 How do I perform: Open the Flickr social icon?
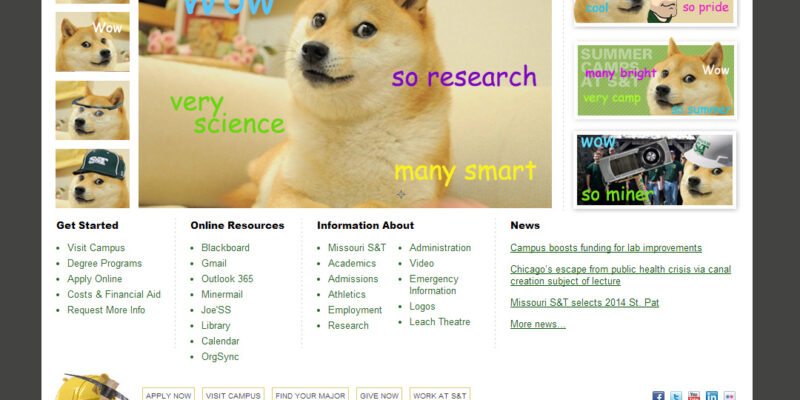point(730,395)
